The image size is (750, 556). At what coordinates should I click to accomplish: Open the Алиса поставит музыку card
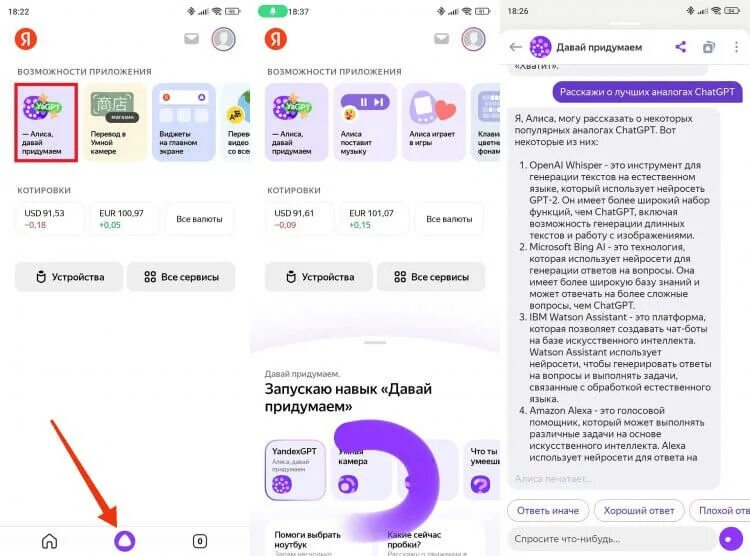(365, 122)
